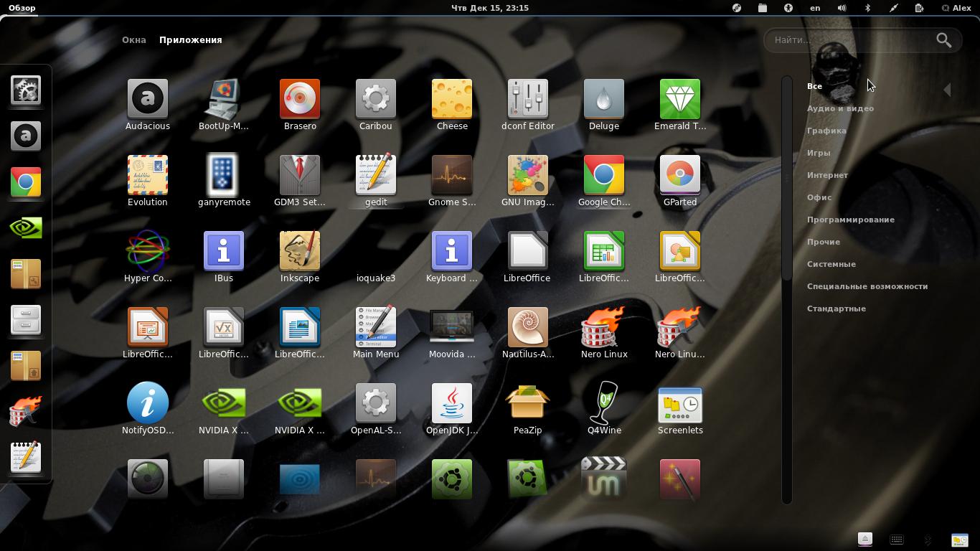Viewport: 980px width, 551px height.
Task: Open Google Chrome from the applications grid
Action: click(x=604, y=181)
